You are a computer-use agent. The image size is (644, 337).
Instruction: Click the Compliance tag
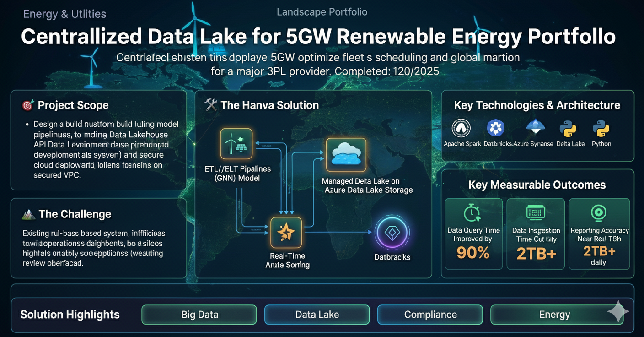[429, 315]
